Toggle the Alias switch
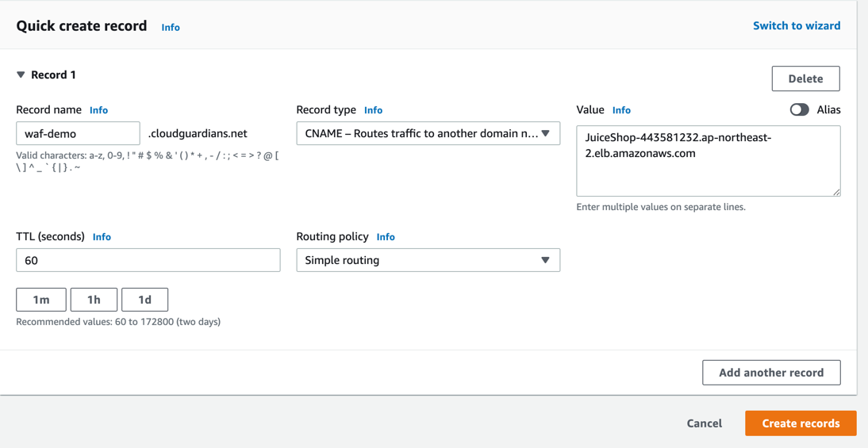 [x=799, y=110]
